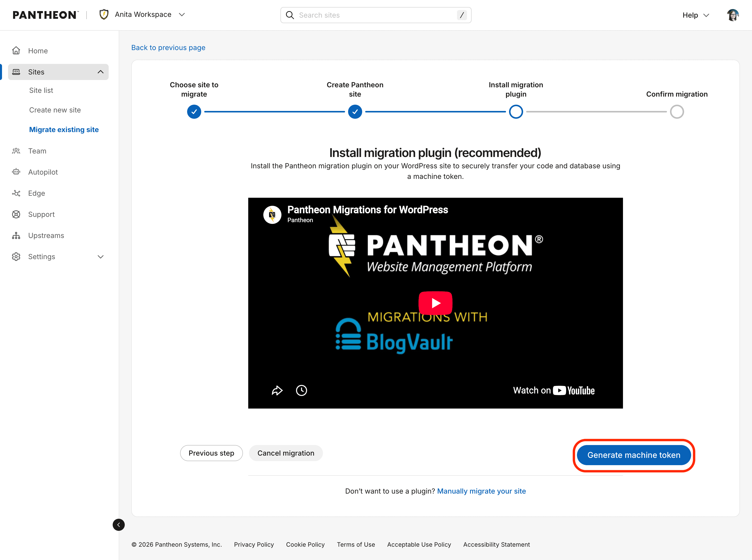The height and width of the screenshot is (560, 752).
Task: Click the Choose site to migrate step marker
Action: (194, 112)
